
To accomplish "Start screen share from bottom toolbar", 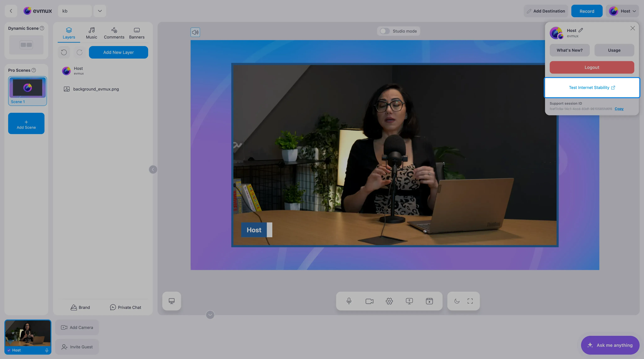I will click(x=409, y=301).
